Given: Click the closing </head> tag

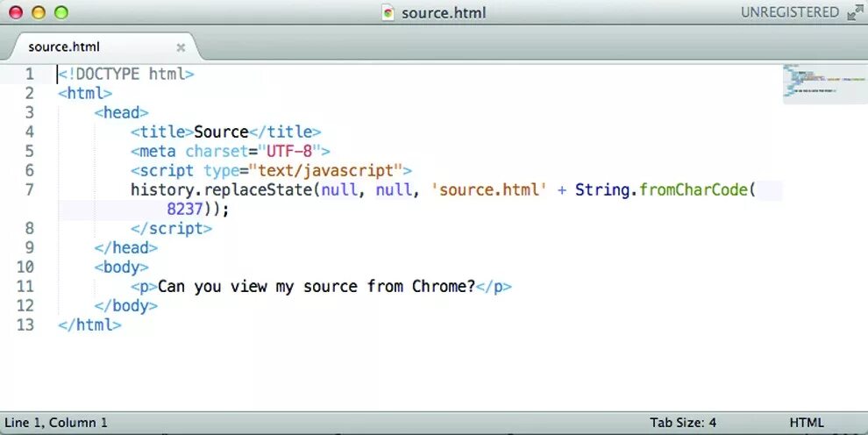Looking at the screenshot, I should coord(125,247).
